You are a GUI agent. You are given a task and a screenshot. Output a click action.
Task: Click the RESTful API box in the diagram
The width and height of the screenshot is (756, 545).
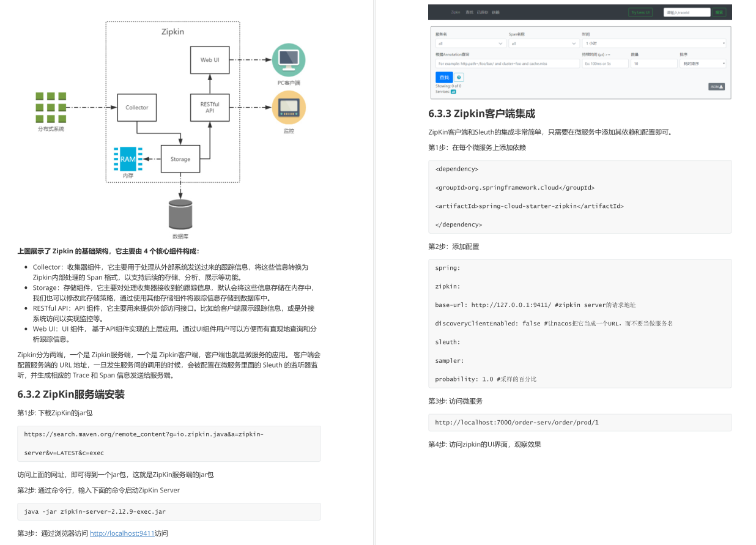(x=210, y=107)
